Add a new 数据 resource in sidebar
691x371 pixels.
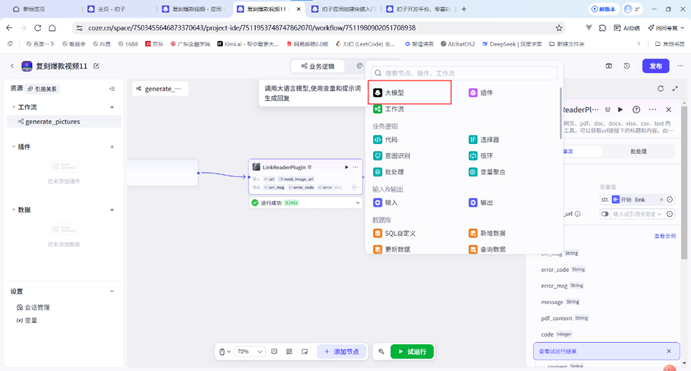tap(112, 210)
